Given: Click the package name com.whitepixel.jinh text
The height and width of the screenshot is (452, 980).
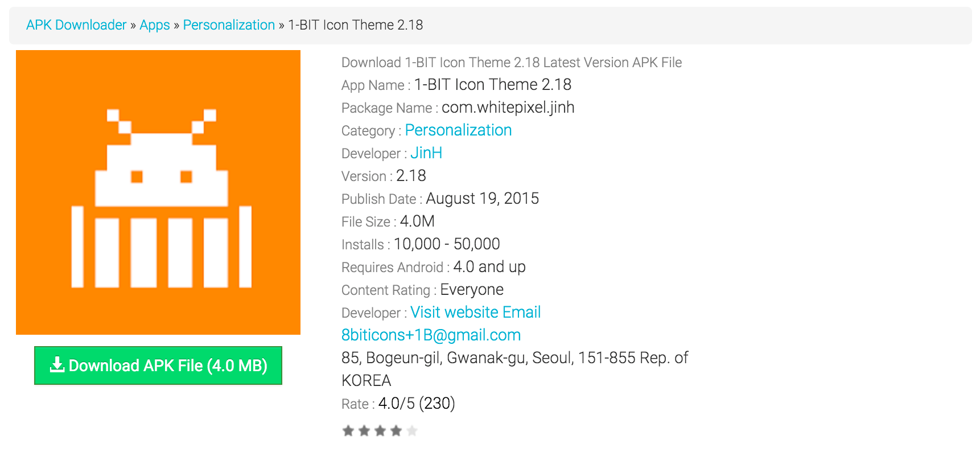Looking at the screenshot, I should point(508,108).
